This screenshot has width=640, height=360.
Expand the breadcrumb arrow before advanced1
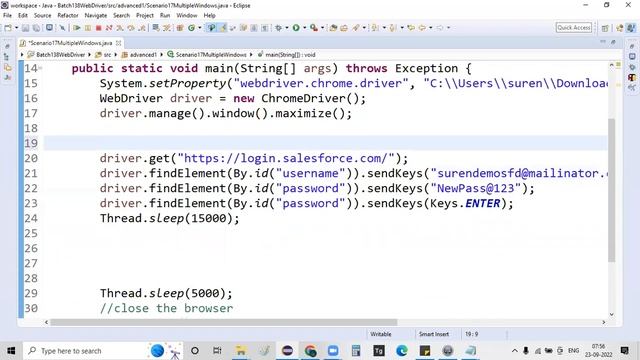[x=116, y=55]
